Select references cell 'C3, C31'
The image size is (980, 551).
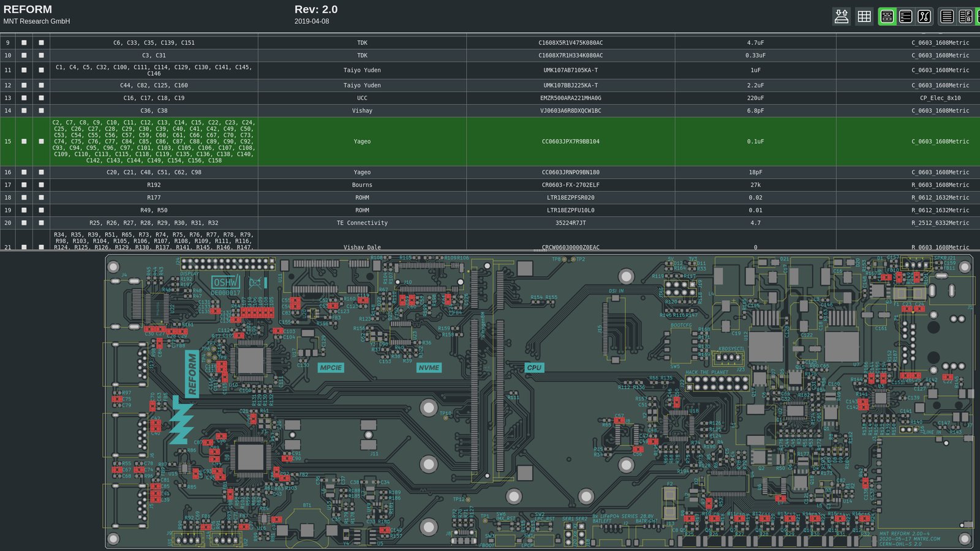point(154,55)
